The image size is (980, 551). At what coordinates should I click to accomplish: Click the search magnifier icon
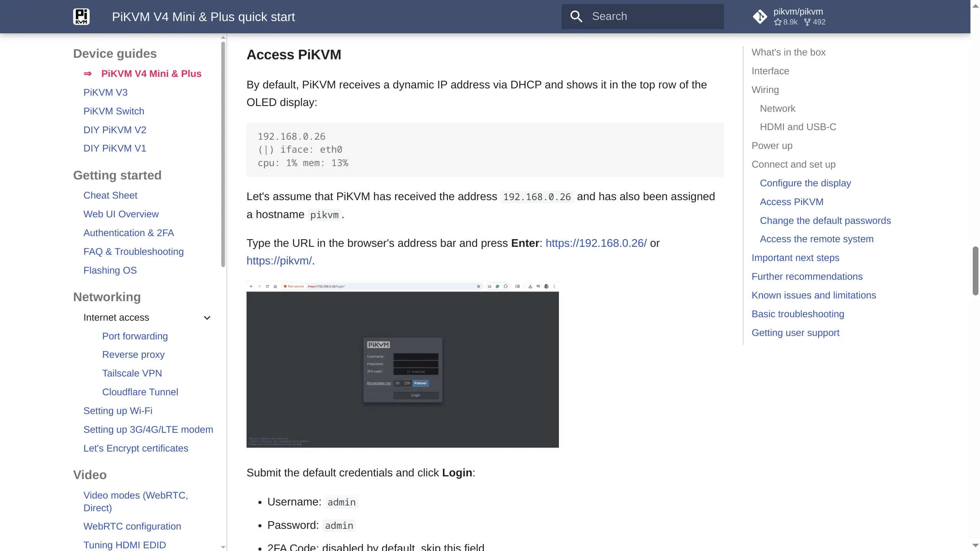tap(576, 16)
